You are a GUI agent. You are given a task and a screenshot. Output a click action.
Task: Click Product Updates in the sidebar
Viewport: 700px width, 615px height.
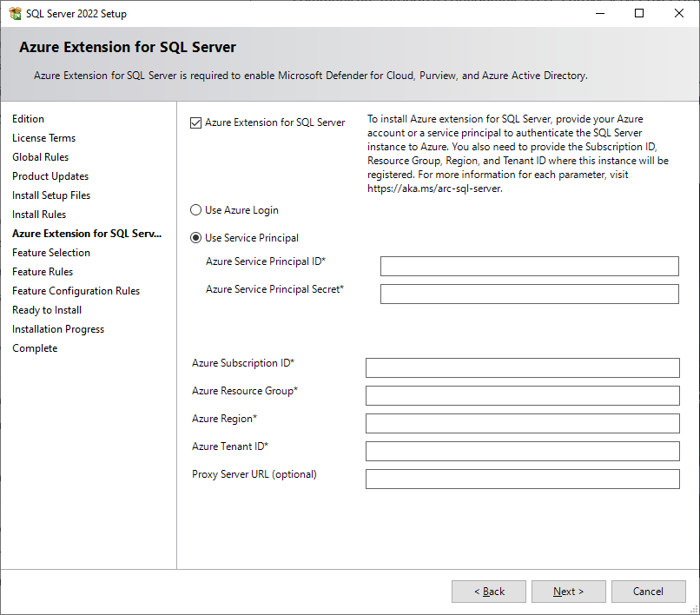50,176
